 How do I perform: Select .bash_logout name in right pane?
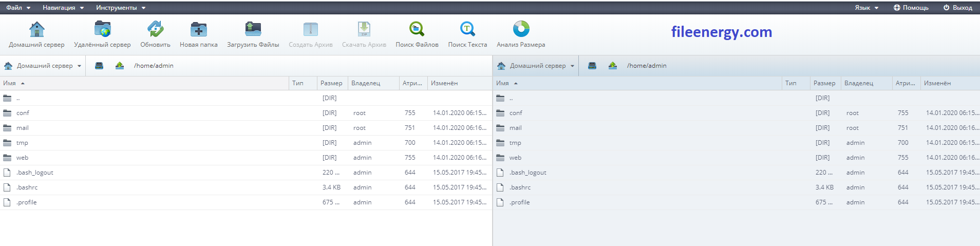[x=527, y=173]
